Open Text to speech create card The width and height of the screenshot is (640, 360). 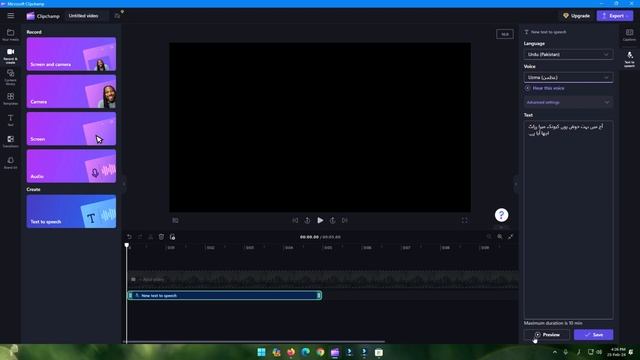pos(71,211)
